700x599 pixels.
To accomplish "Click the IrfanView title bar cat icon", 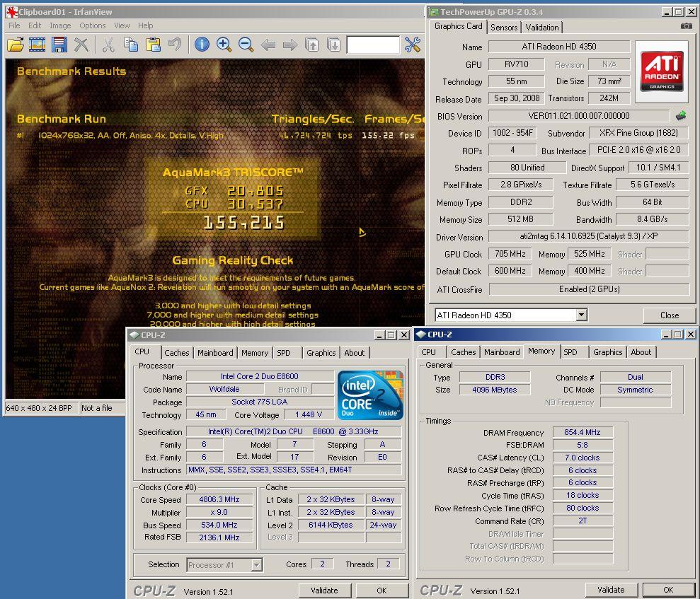I will 11,12.
